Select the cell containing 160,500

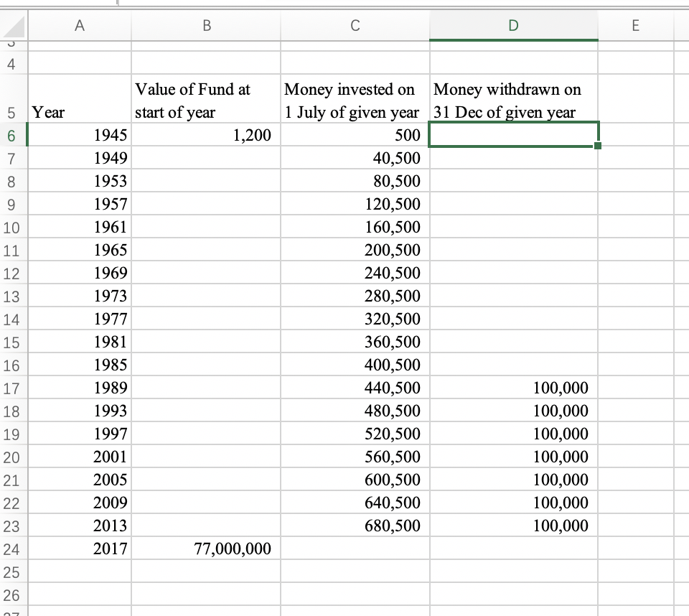355,226
